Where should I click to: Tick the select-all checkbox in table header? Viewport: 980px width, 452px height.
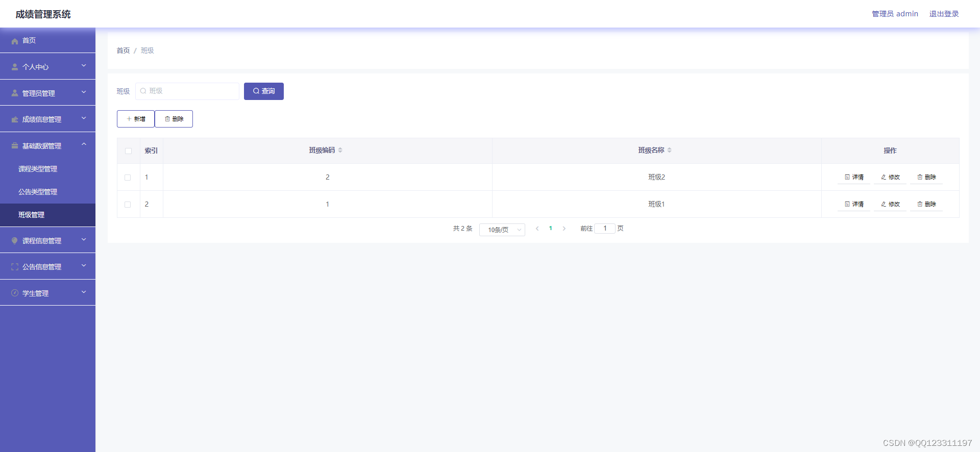click(x=128, y=151)
